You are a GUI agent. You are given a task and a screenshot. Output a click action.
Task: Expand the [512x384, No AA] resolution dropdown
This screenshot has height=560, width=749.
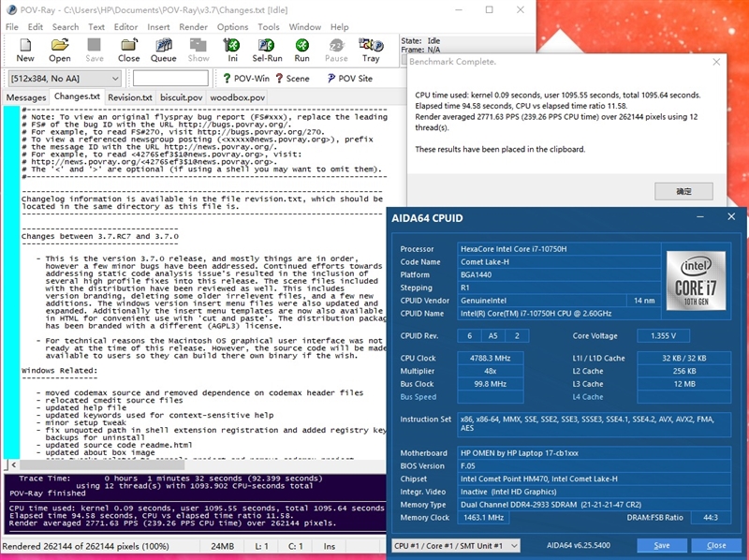(x=64, y=79)
